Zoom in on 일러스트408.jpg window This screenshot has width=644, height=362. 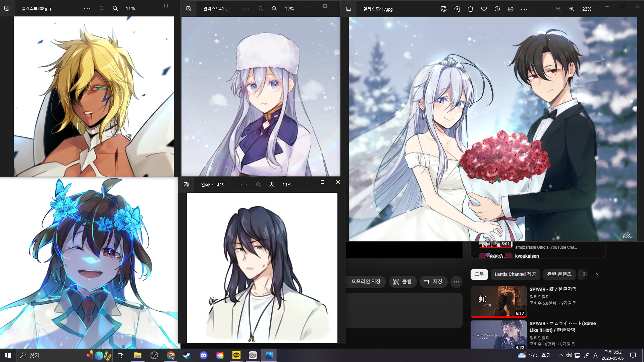115,8
